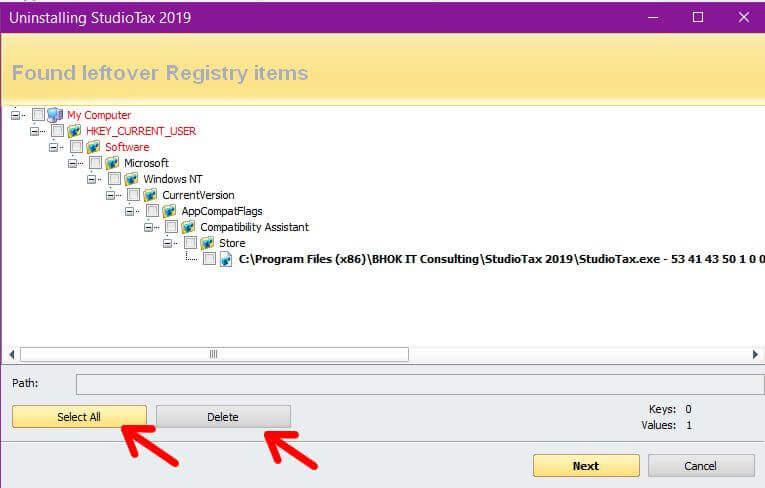Image resolution: width=765 pixels, height=488 pixels.
Task: Select the StudioTax.exe path entry
Action: (x=502, y=259)
